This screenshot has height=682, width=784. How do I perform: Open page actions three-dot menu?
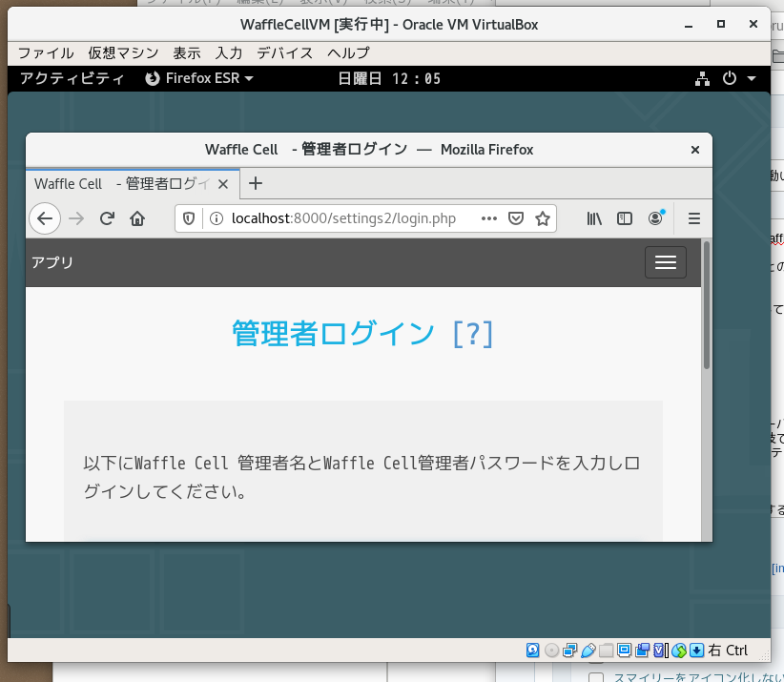click(x=489, y=218)
